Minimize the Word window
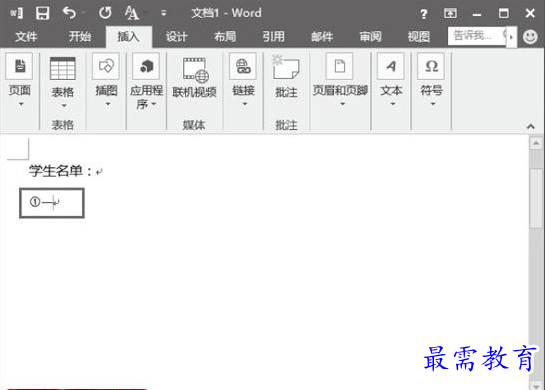The height and width of the screenshot is (390, 545). pos(477,14)
